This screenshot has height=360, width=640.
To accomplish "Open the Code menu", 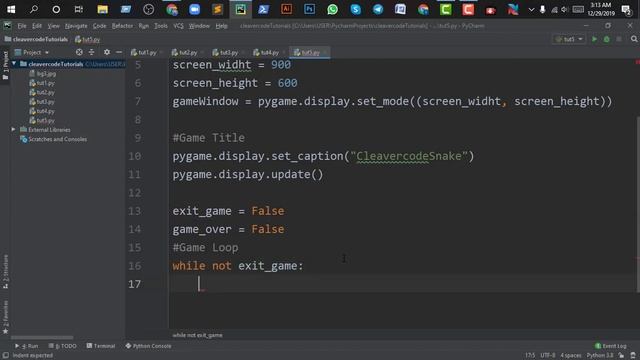I will click(99, 26).
